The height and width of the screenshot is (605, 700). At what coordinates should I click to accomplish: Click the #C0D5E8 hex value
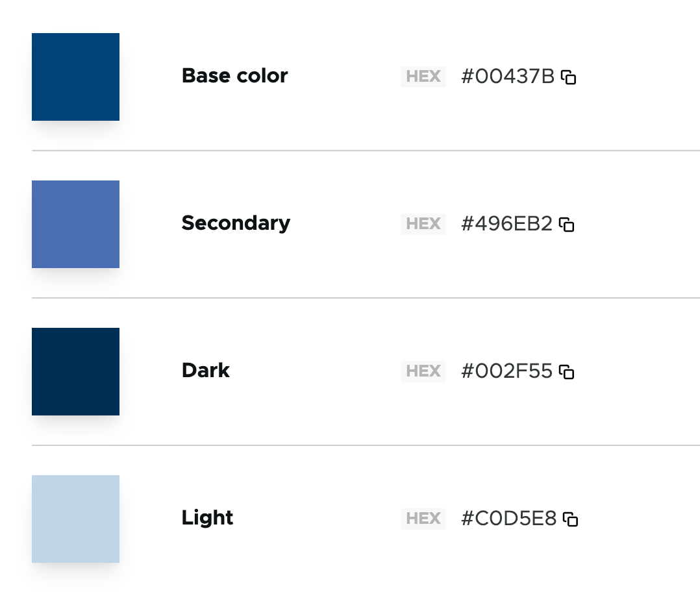(508, 519)
